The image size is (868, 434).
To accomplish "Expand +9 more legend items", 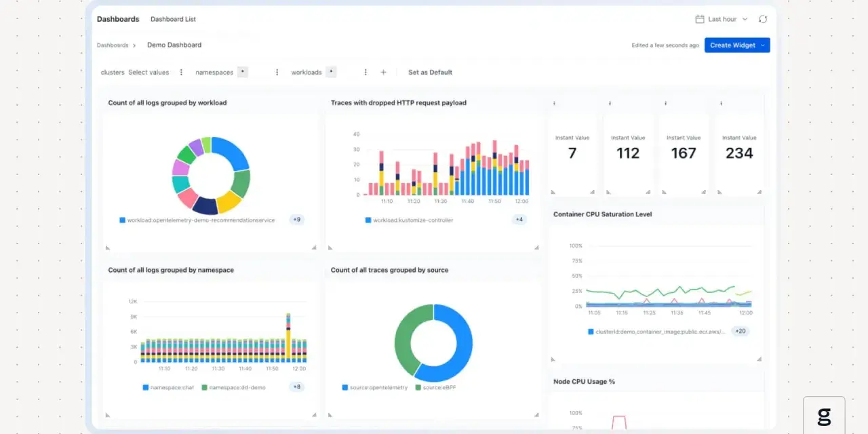I will (297, 220).
